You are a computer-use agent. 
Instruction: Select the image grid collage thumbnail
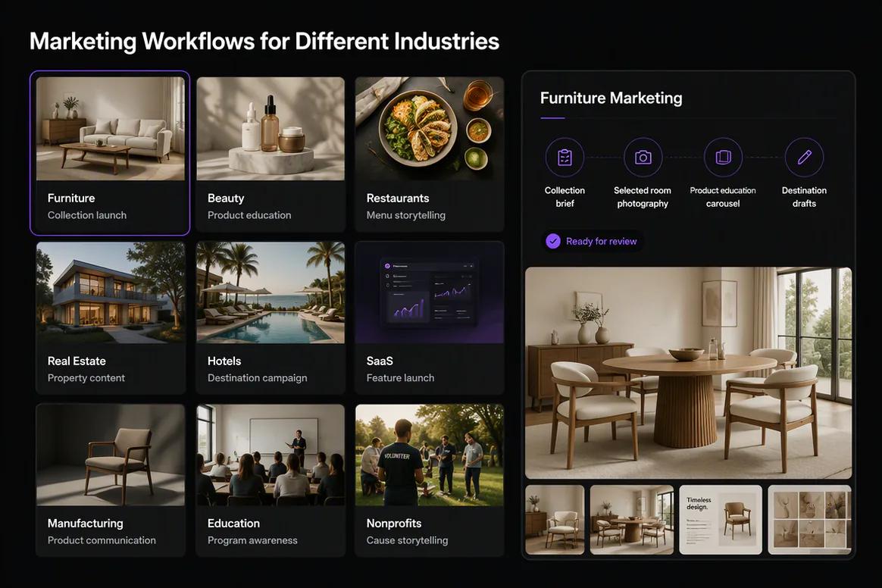[x=809, y=520]
